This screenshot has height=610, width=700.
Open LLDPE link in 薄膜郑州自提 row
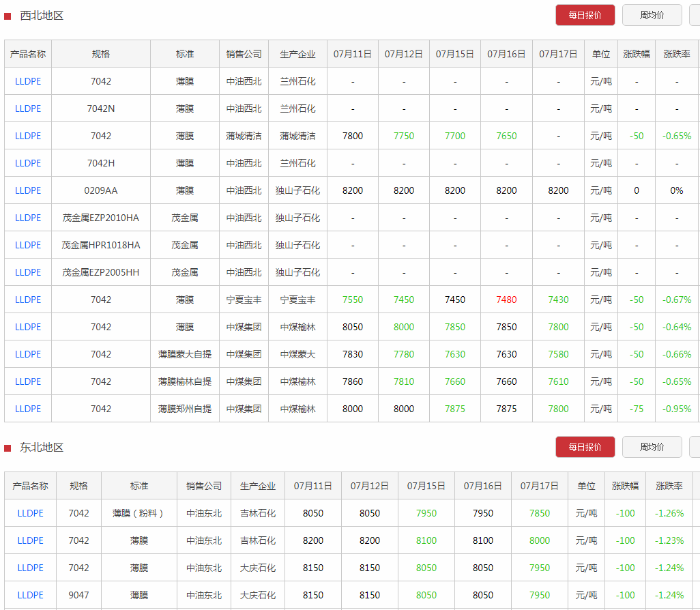click(28, 408)
